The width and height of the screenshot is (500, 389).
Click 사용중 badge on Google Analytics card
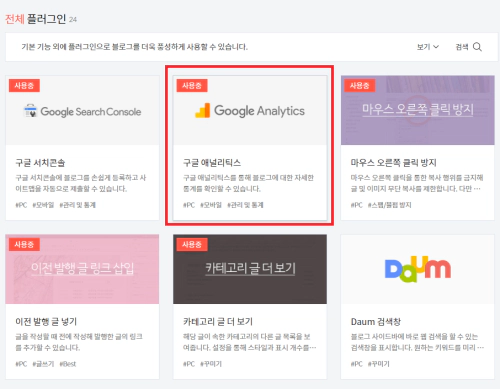click(192, 86)
